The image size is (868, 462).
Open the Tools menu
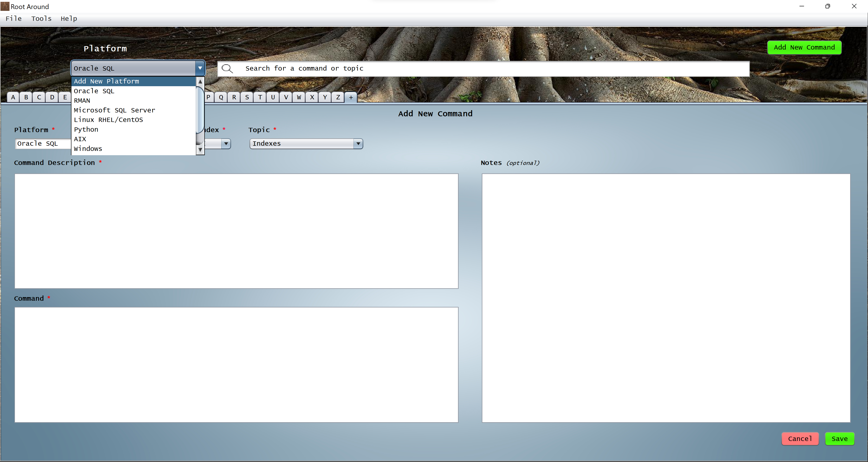41,19
